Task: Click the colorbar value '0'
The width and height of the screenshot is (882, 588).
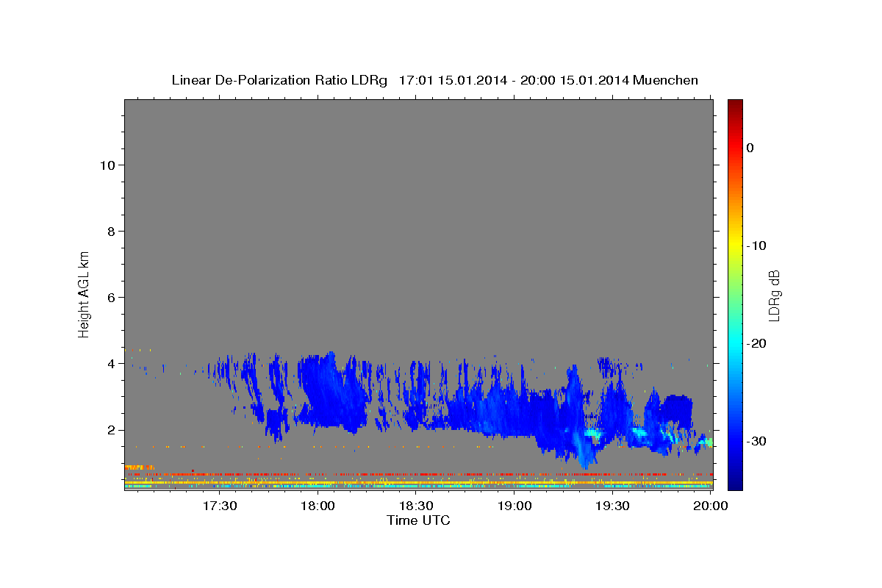Action: pyautogui.click(x=750, y=148)
